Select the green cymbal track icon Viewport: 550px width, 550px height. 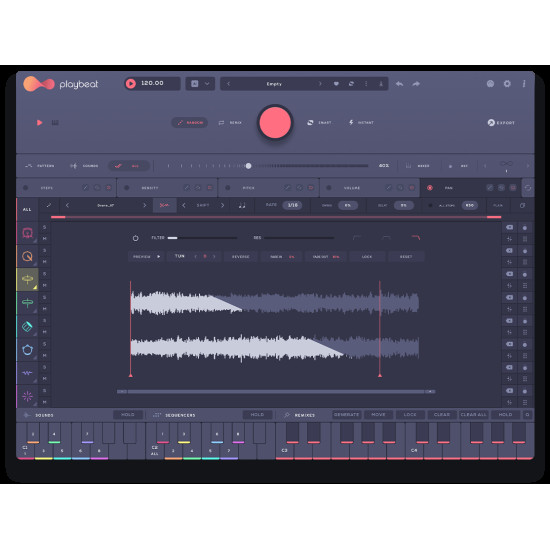click(27, 302)
